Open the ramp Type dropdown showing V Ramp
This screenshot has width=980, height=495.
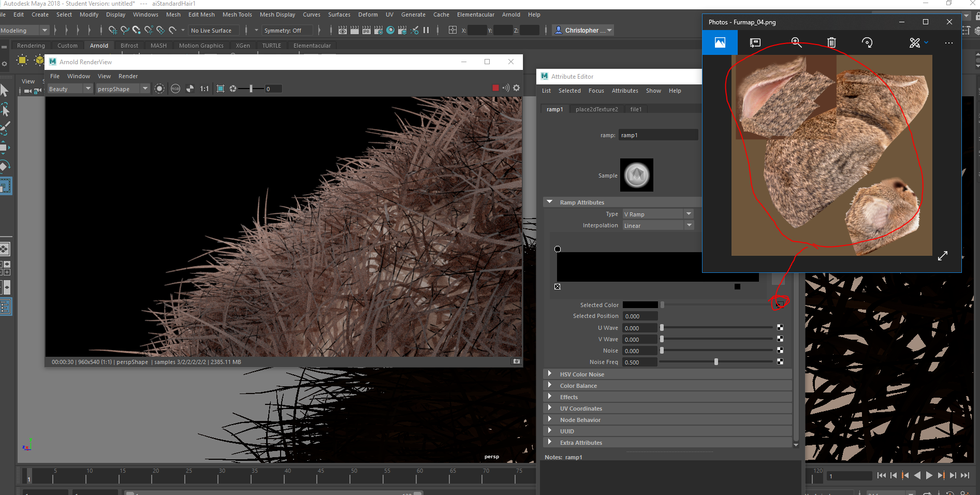tap(689, 213)
